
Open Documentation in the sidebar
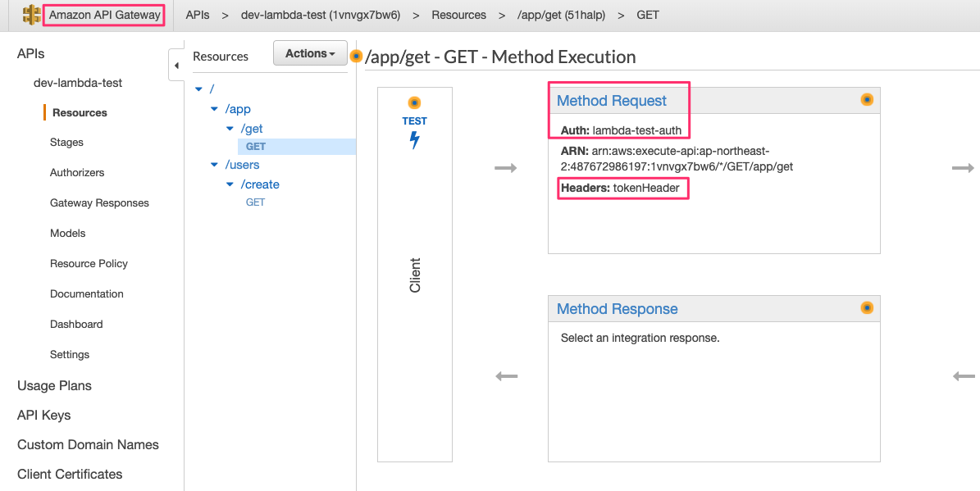[87, 293]
